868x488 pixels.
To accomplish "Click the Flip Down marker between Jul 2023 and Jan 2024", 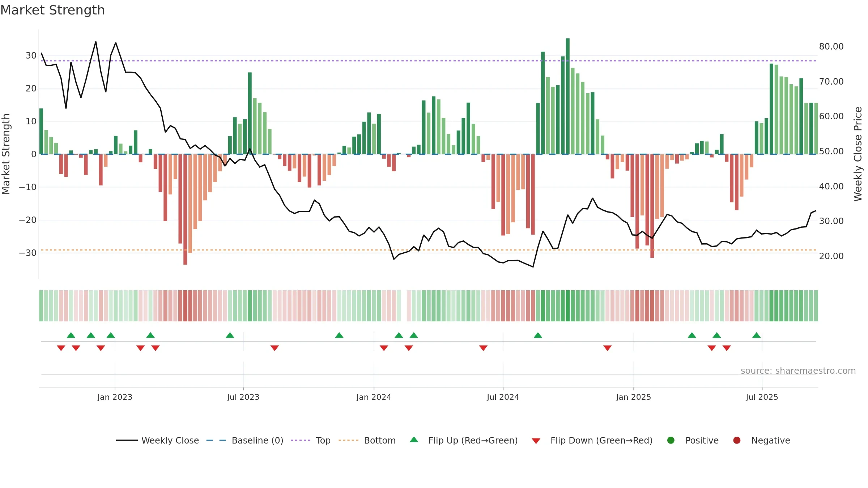I will click(x=275, y=348).
